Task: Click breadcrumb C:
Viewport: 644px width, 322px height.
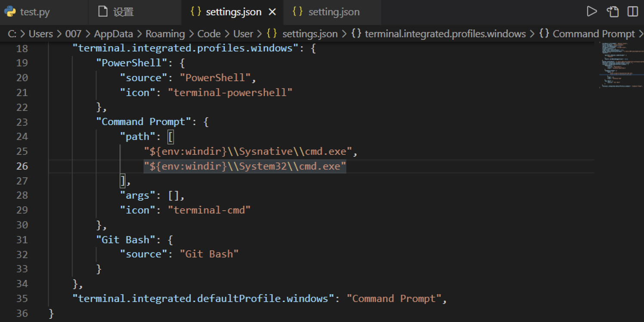Action: pyautogui.click(x=12, y=34)
